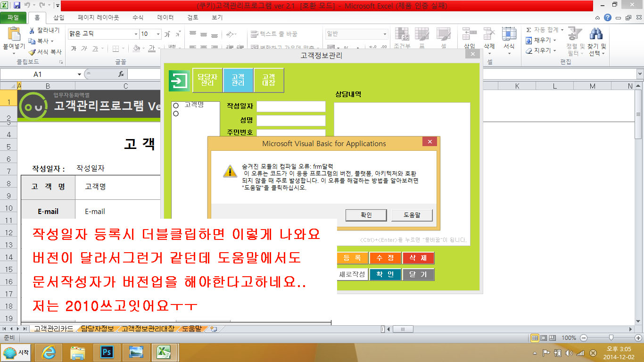The width and height of the screenshot is (644, 362).
Task: Click the italic 가 button in the font group
Action: click(x=84, y=48)
